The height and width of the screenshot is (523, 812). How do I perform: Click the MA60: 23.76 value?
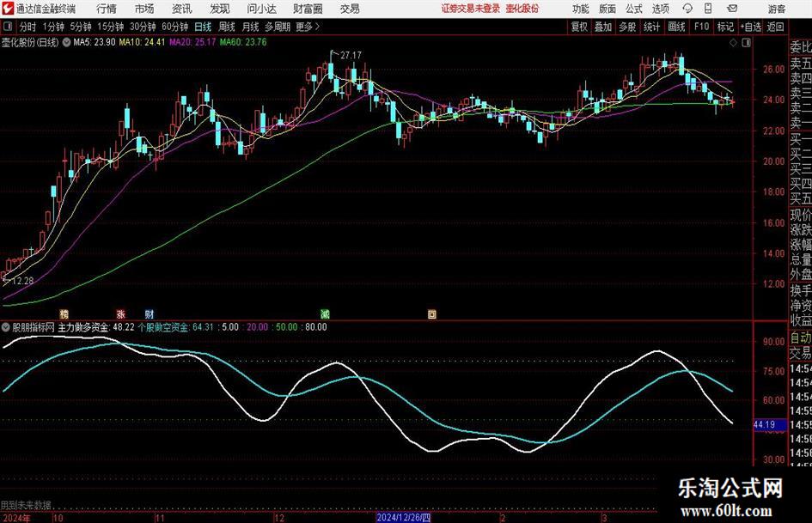click(243, 42)
